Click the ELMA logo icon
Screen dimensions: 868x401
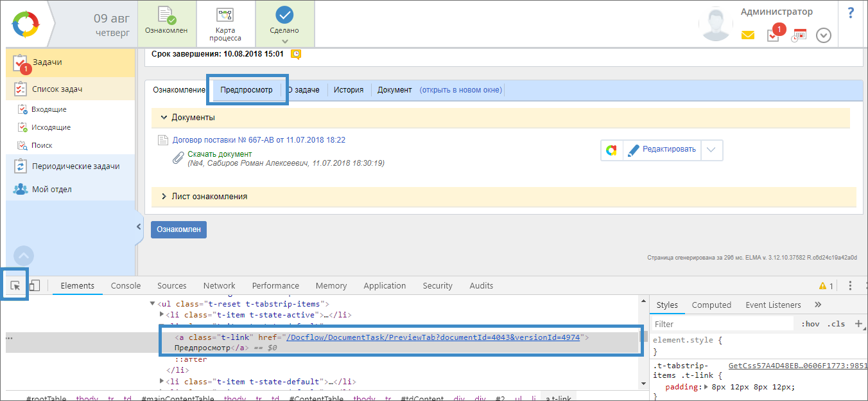pyautogui.click(x=26, y=24)
